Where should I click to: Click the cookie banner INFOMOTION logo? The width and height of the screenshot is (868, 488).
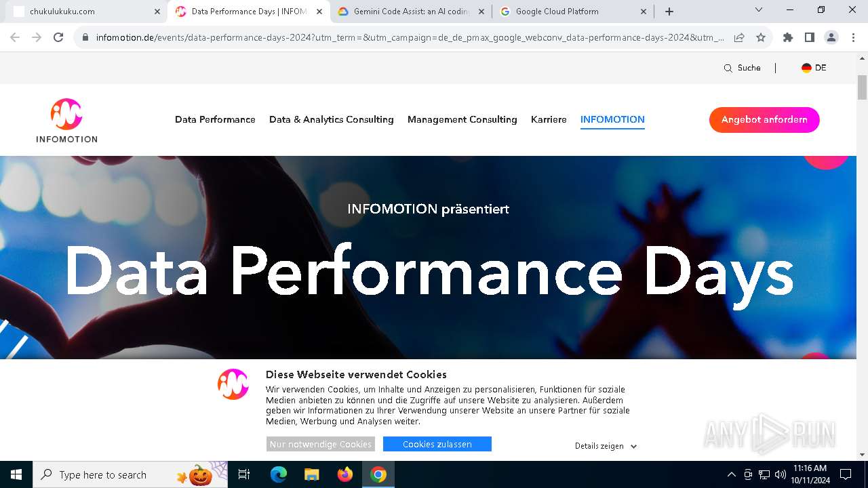click(233, 384)
